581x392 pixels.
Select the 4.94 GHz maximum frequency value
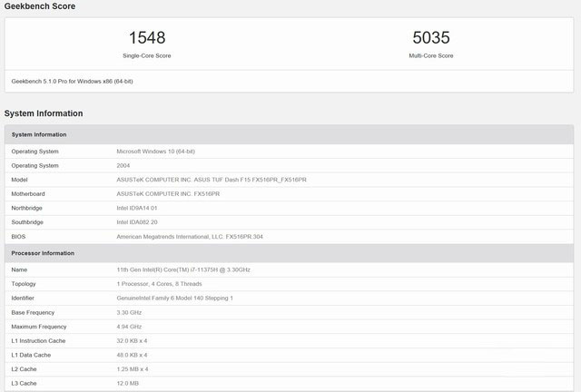[129, 327]
